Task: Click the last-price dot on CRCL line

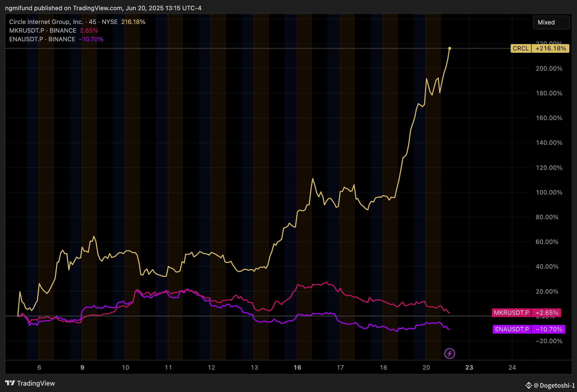Action: pyautogui.click(x=450, y=48)
